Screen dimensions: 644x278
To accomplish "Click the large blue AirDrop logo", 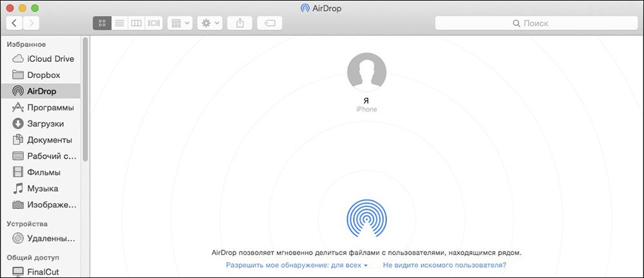I will (x=366, y=219).
